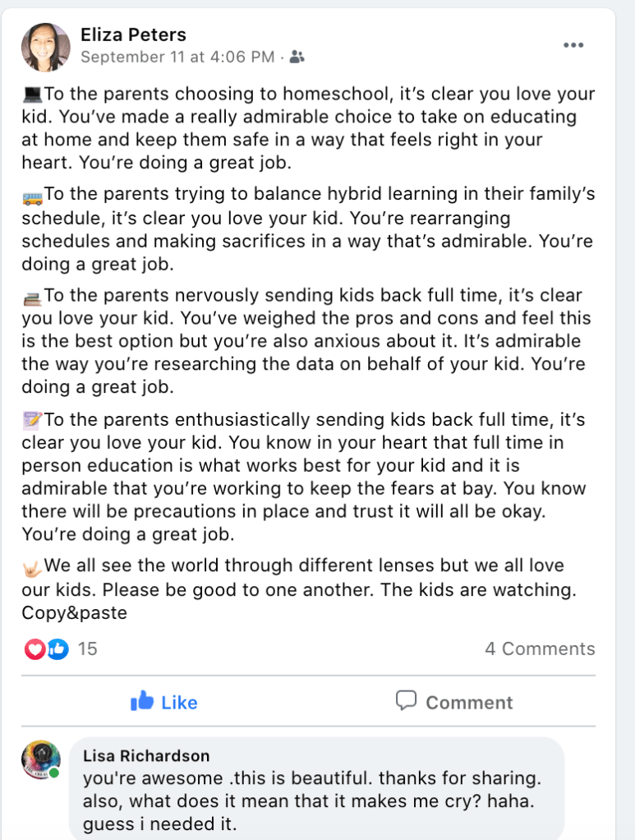Viewport: 635px width, 840px height.
Task: Open the Lisa Richardson name link
Action: coord(146,755)
